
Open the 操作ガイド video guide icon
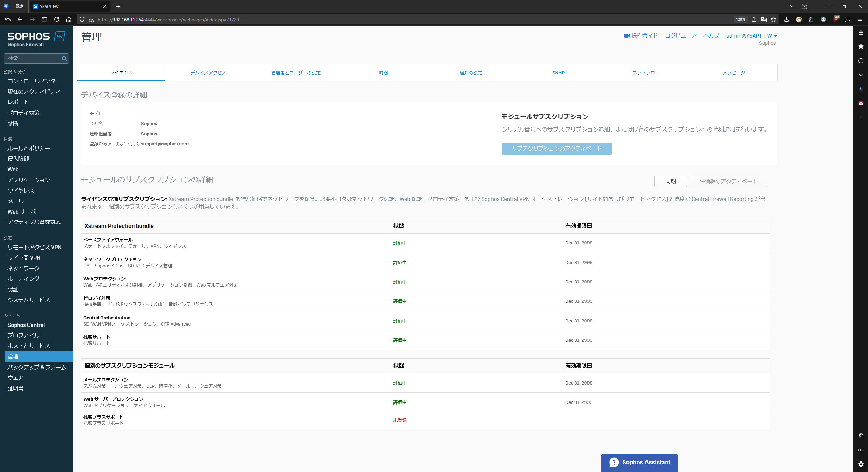pyautogui.click(x=627, y=36)
